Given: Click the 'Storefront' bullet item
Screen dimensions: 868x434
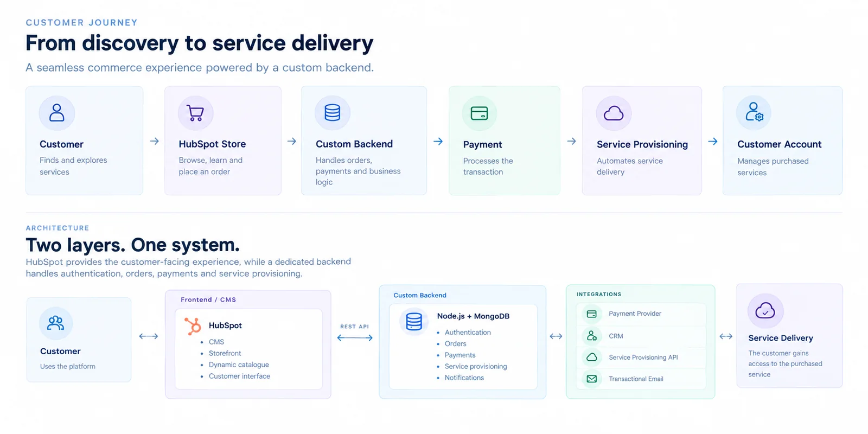Looking at the screenshot, I should pos(225,353).
